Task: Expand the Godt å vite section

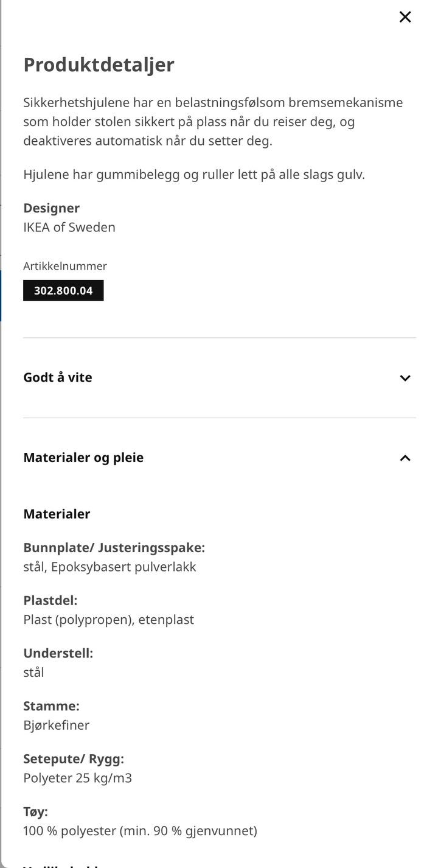Action: coord(58,377)
